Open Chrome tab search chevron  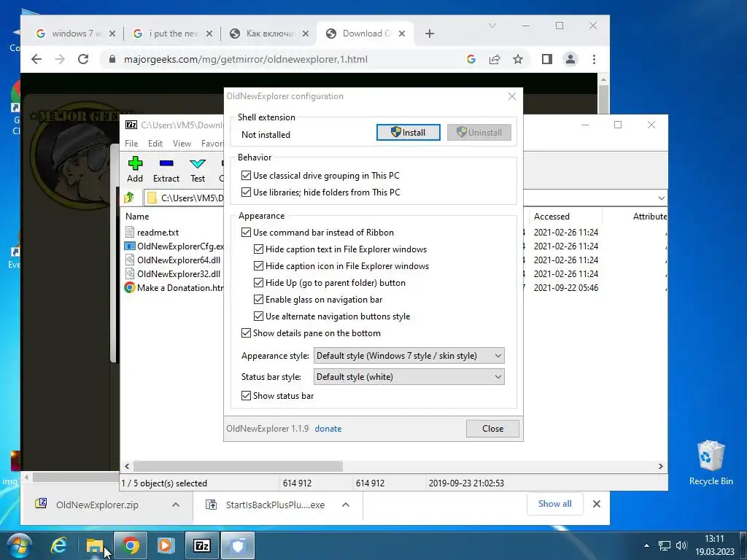492,26
